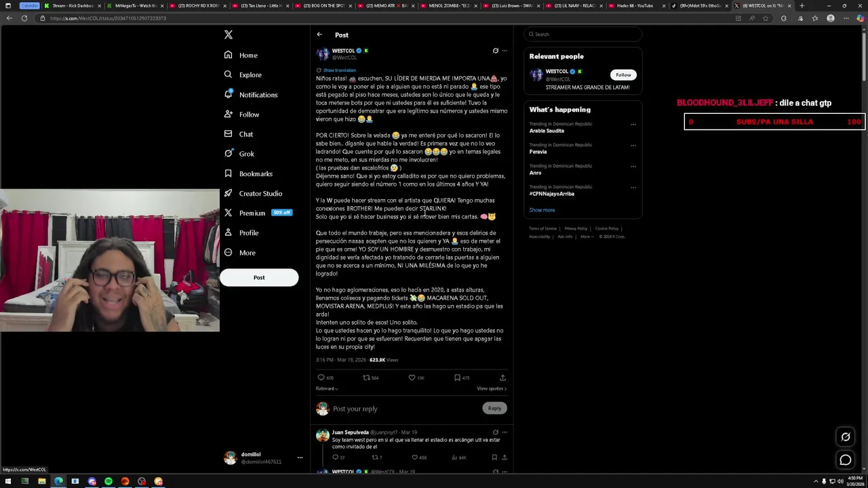Reply to Juan Sepulveda's comment
The width and height of the screenshot is (868, 488).
click(338, 457)
